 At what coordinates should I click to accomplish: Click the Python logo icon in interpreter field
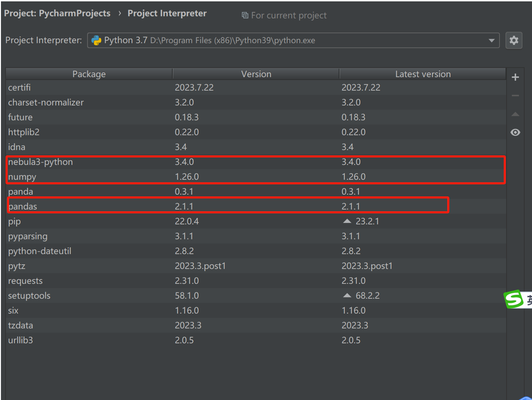point(96,40)
